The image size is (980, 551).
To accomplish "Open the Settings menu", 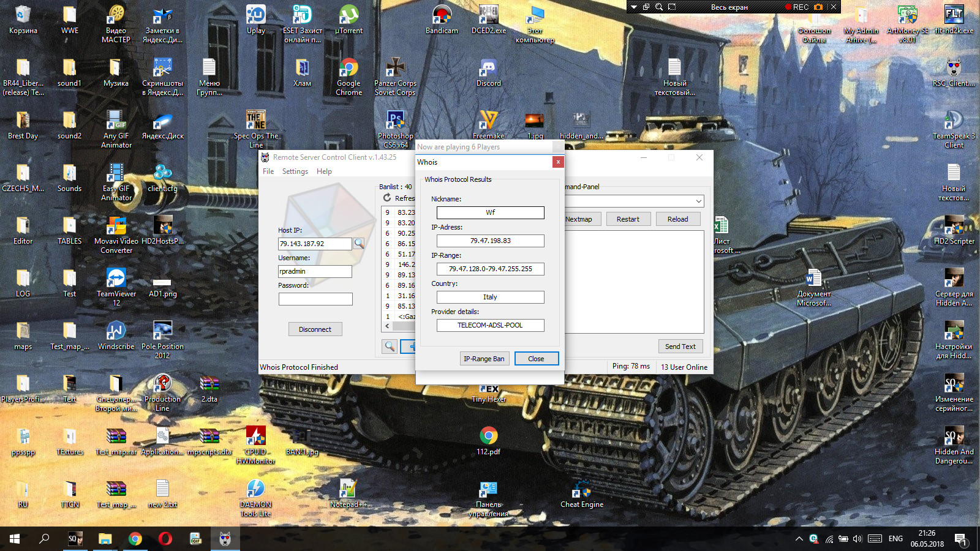I will tap(295, 171).
